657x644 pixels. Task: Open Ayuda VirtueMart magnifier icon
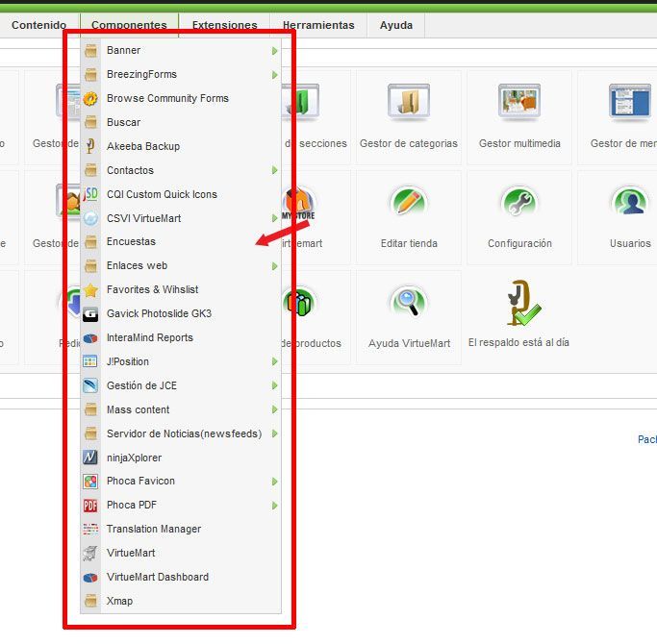click(409, 301)
